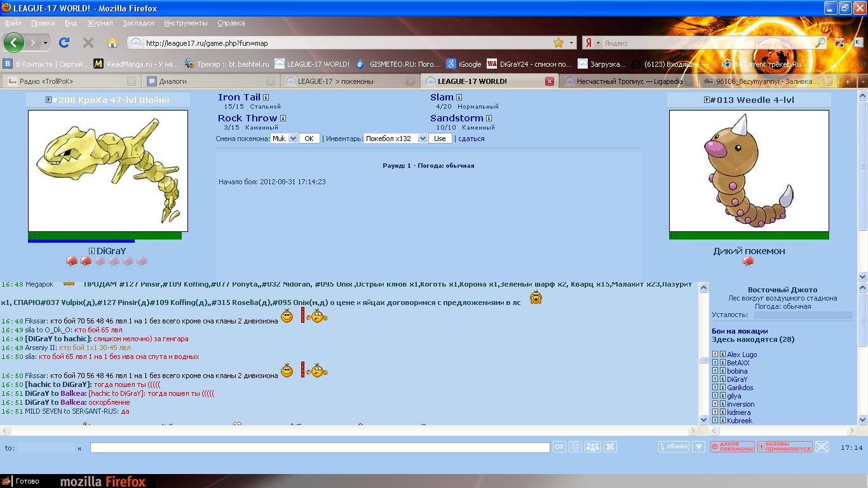868x488 pixels.
Task: Open 'Бои на локации' link
Action: pyautogui.click(x=740, y=331)
